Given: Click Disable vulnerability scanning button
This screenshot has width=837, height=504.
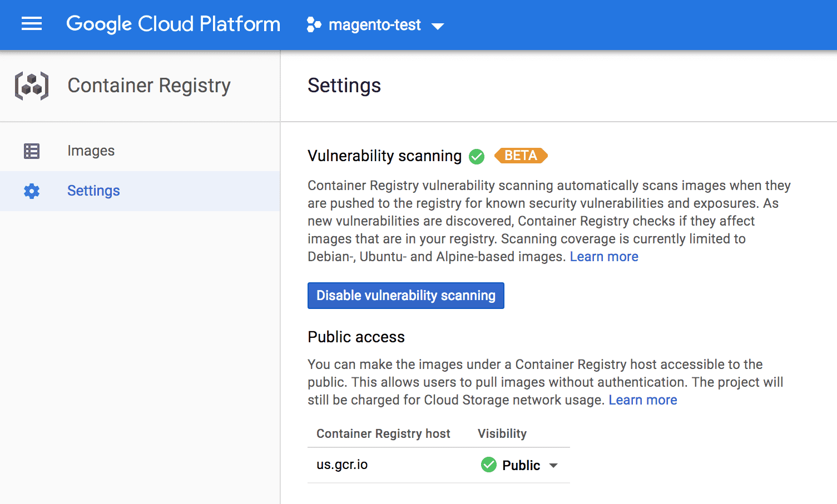Looking at the screenshot, I should tap(406, 296).
